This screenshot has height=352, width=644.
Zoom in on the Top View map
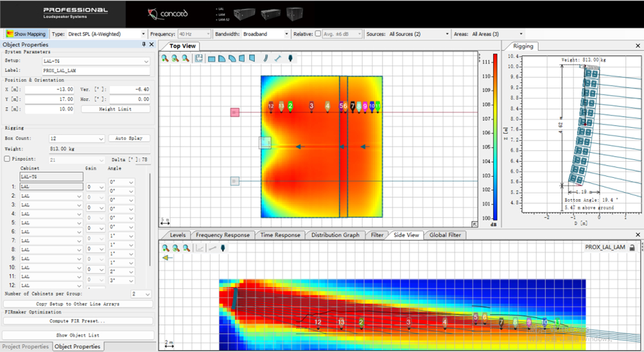165,59
